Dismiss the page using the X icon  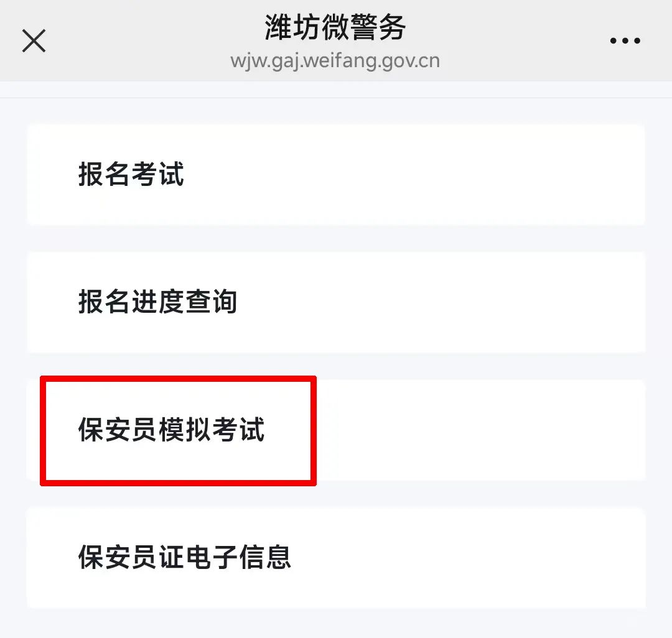[34, 40]
